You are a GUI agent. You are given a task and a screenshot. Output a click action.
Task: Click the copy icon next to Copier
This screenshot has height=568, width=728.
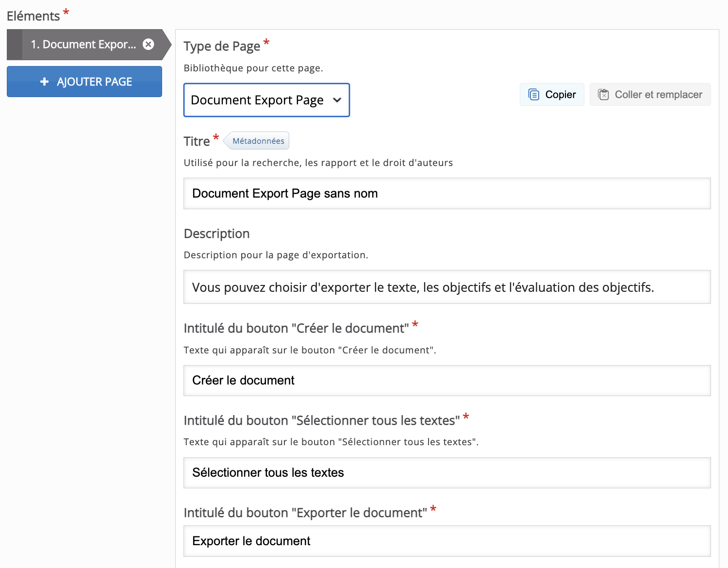pos(533,95)
